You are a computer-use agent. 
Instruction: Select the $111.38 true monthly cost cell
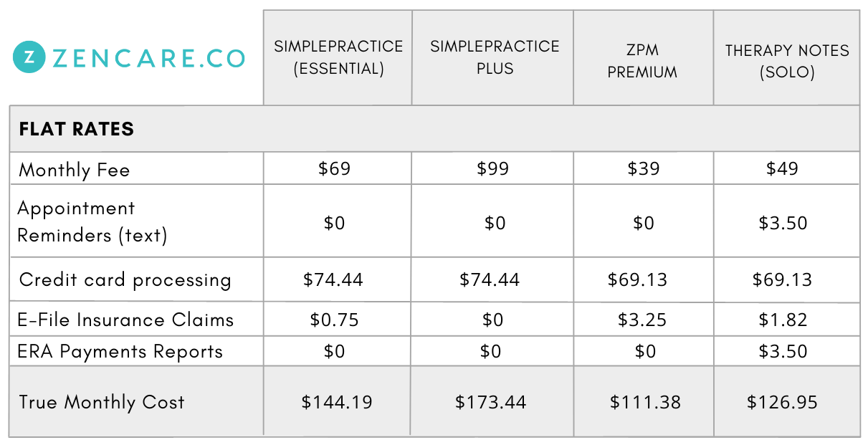[645, 402]
